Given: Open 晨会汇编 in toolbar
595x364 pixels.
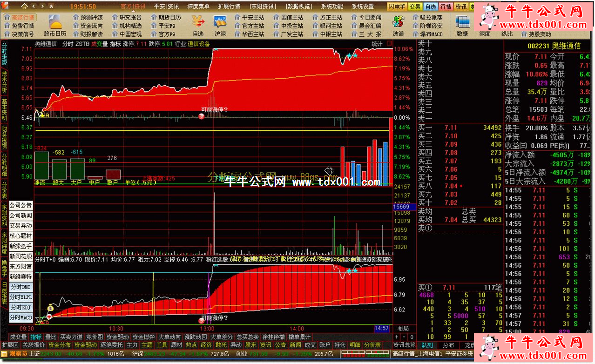Looking at the screenshot, I should coord(366,26).
